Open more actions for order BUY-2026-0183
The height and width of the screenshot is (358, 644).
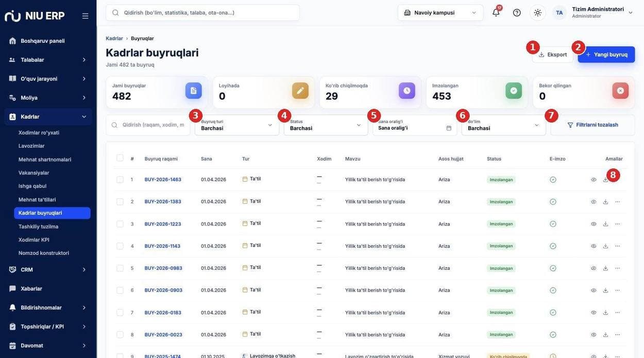[618, 313]
